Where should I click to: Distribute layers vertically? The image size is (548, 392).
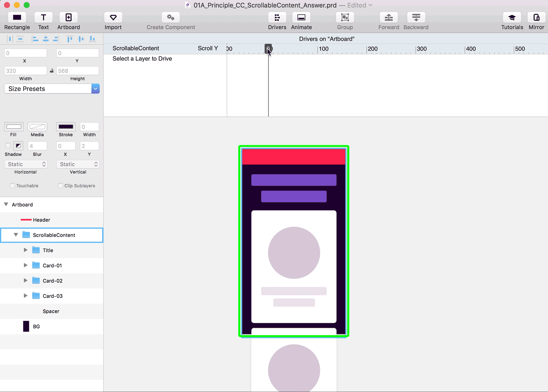20,39
